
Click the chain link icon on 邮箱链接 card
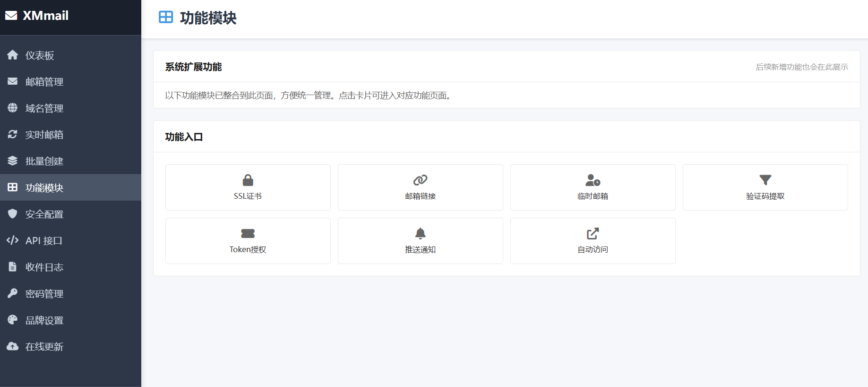[x=421, y=180]
